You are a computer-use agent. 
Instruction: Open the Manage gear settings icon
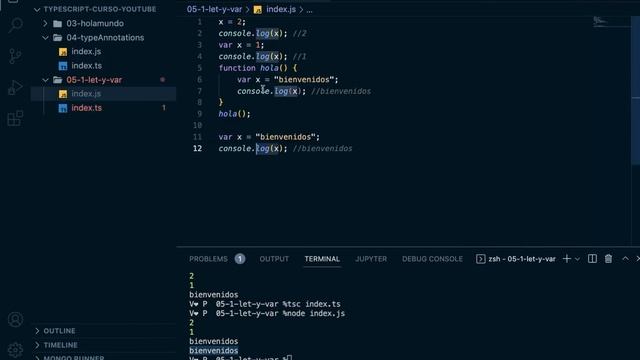[16, 350]
